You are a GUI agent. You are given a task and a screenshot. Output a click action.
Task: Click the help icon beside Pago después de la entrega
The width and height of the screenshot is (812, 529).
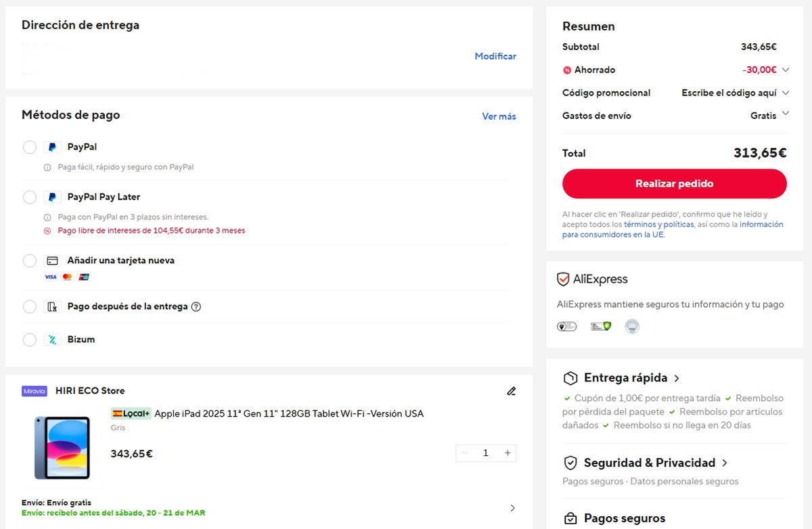pos(196,306)
